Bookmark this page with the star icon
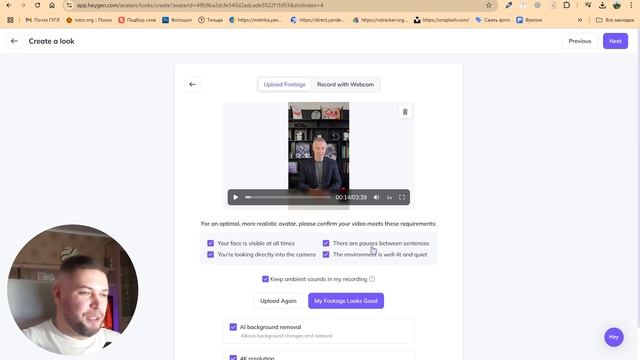This screenshot has height=360, width=640. point(489,5)
